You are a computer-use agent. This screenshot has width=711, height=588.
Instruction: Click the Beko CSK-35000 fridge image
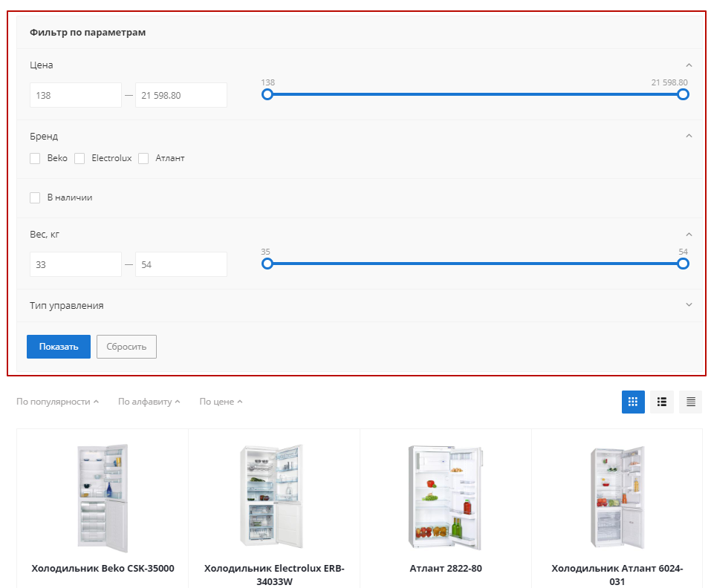103,497
